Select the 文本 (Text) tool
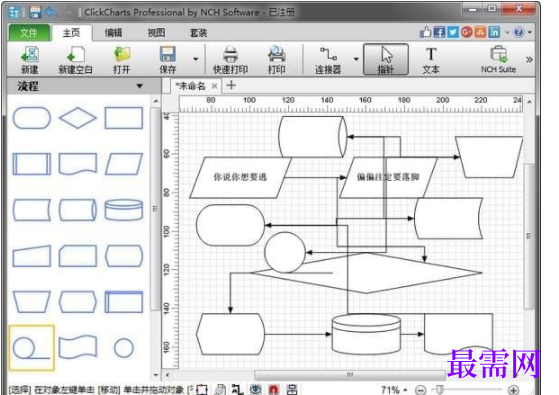 coord(431,60)
